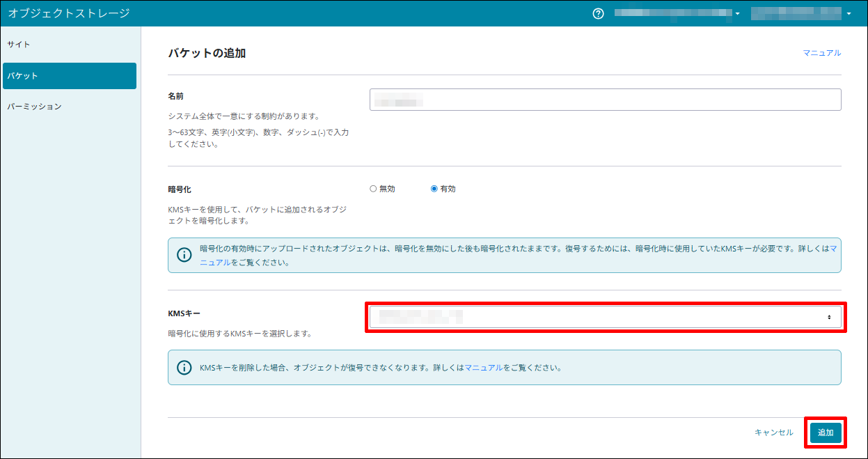
Task: Select the 無効 encryption radio button
Action: [373, 189]
